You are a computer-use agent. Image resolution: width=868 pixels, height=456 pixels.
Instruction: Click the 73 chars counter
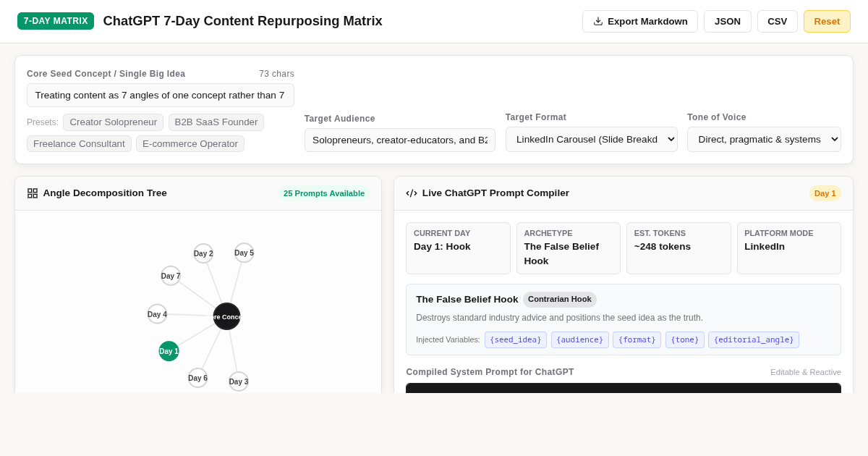click(277, 74)
